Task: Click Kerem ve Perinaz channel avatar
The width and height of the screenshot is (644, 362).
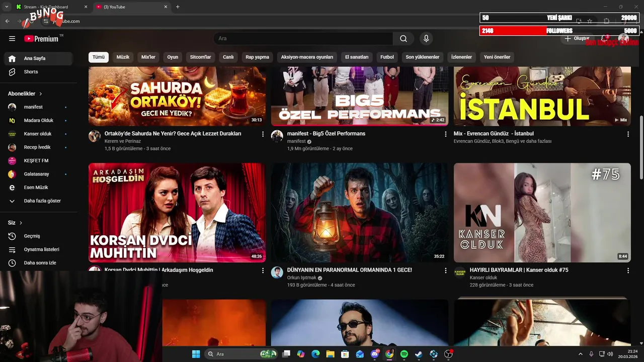Action: pyautogui.click(x=95, y=136)
